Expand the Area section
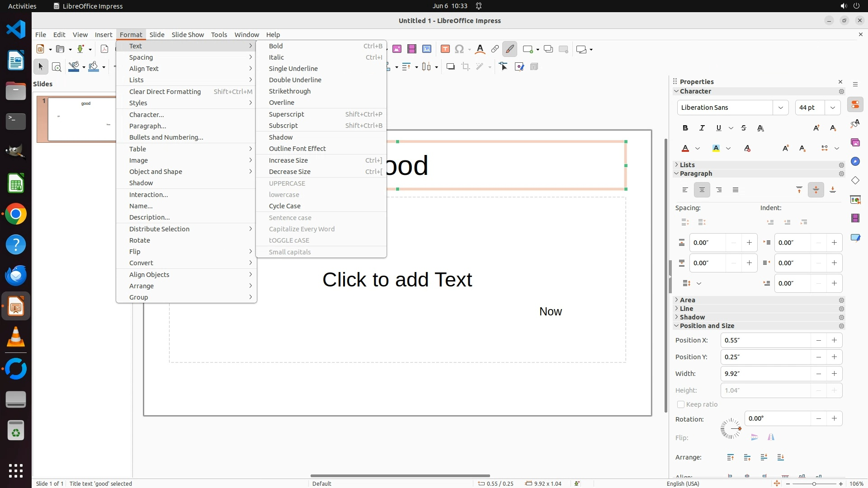The image size is (868, 488). tap(687, 300)
